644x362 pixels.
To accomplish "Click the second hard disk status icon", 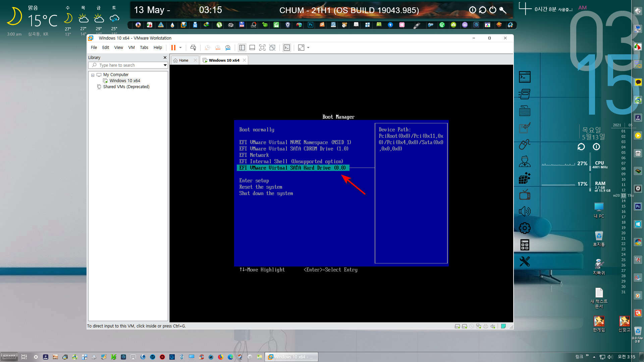I will [464, 326].
